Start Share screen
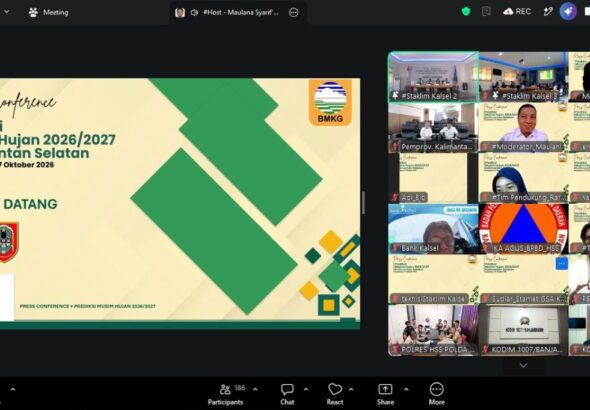590x410 pixels. (385, 394)
